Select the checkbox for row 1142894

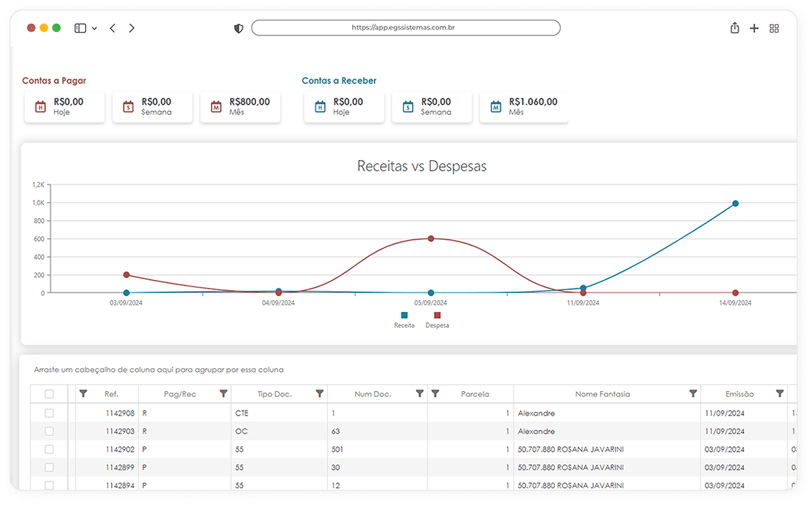pos(49,485)
